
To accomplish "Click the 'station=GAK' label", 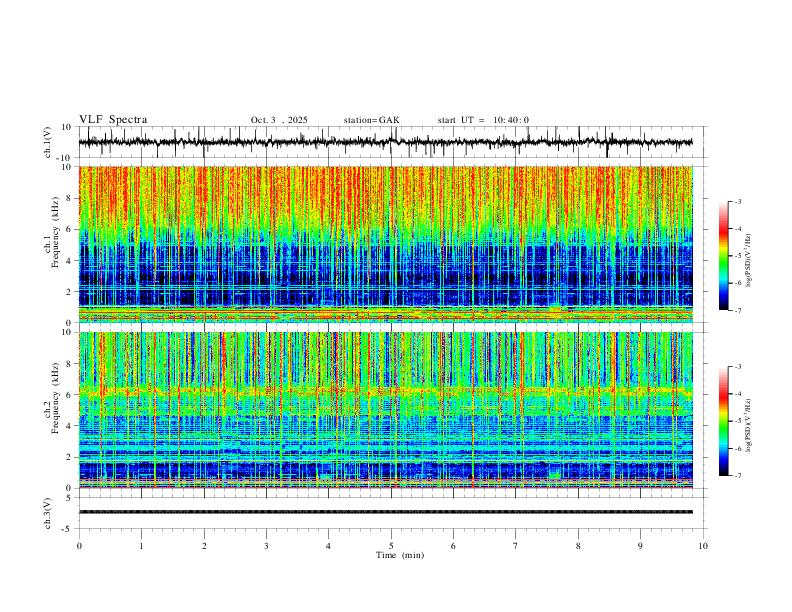I will point(371,120).
